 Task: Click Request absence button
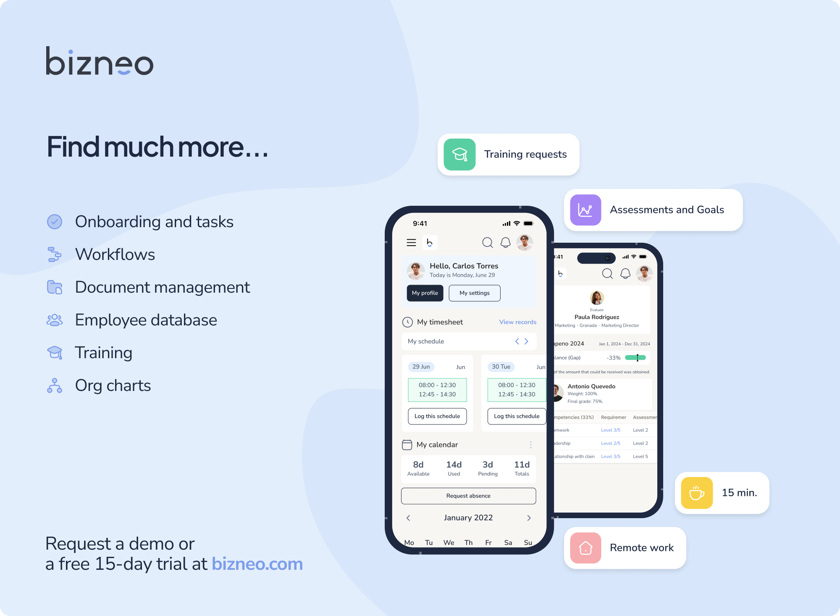[468, 495]
